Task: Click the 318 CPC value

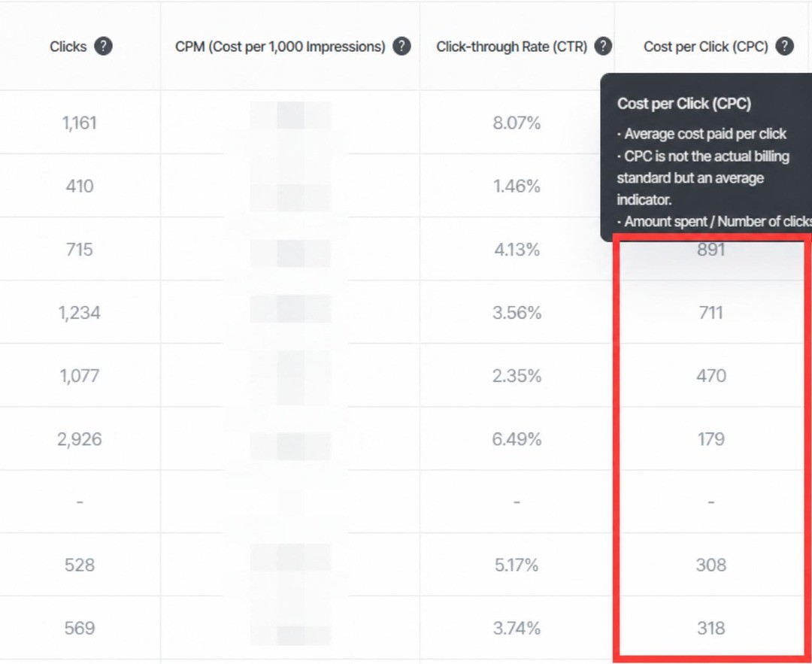Action: click(711, 628)
